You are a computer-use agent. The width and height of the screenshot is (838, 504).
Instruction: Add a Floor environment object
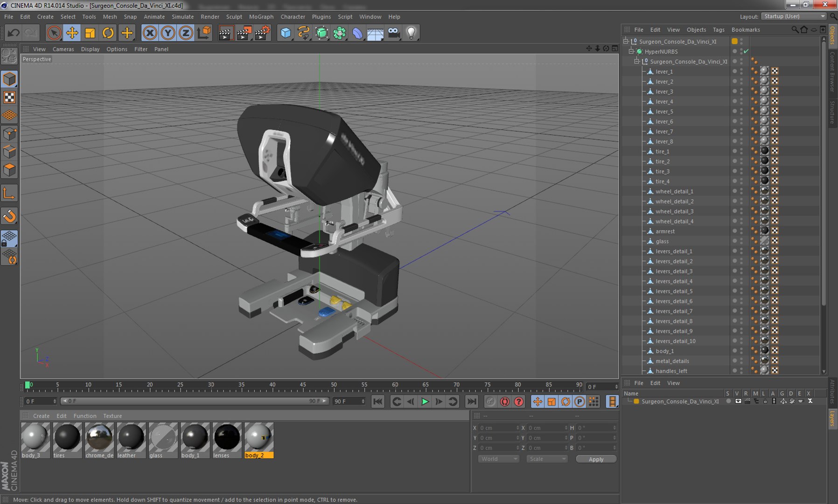[375, 33]
